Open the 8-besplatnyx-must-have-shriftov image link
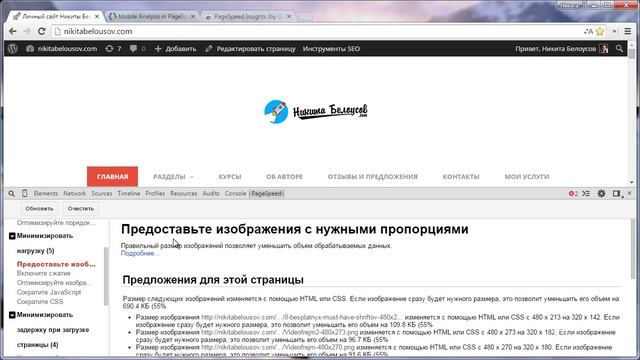 pos(301,317)
